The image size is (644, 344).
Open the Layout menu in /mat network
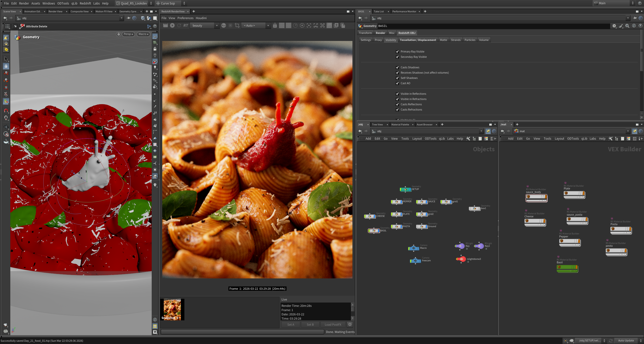[559, 139]
